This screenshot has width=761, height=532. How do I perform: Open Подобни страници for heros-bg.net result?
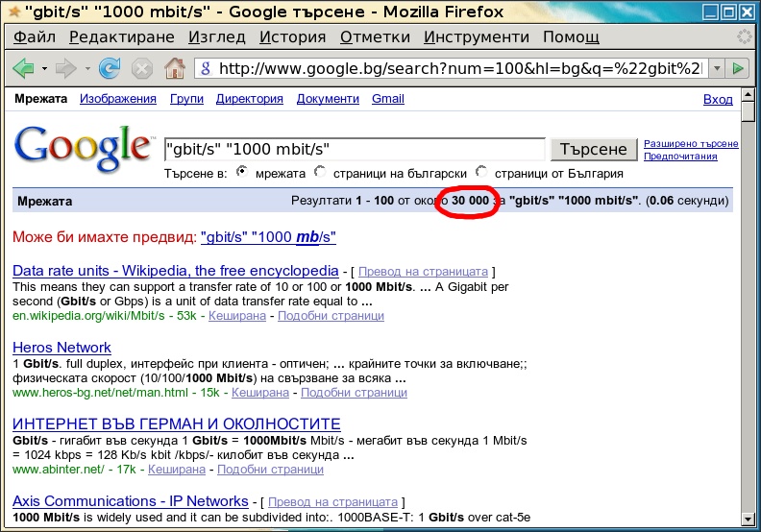point(354,393)
